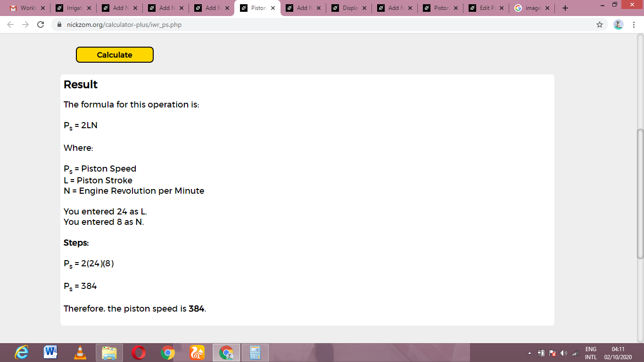Open a new browser tab
This screenshot has width=644, height=362.
565,8
